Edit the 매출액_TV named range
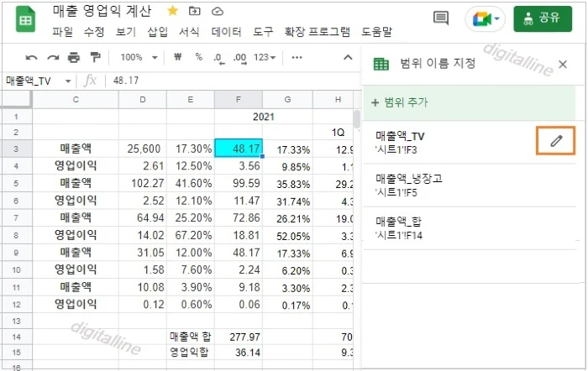The width and height of the screenshot is (588, 371). [x=556, y=141]
